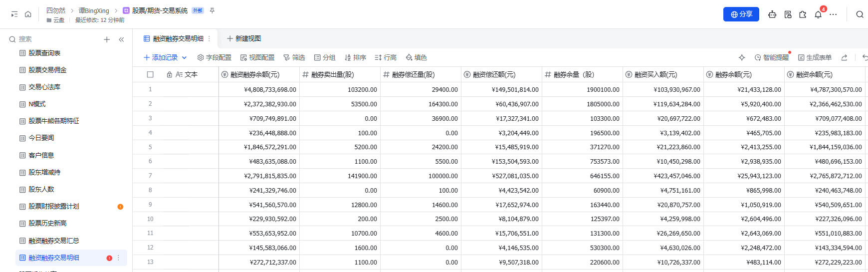Open 融资融券交易明细 sidebar item menu dots

119,258
